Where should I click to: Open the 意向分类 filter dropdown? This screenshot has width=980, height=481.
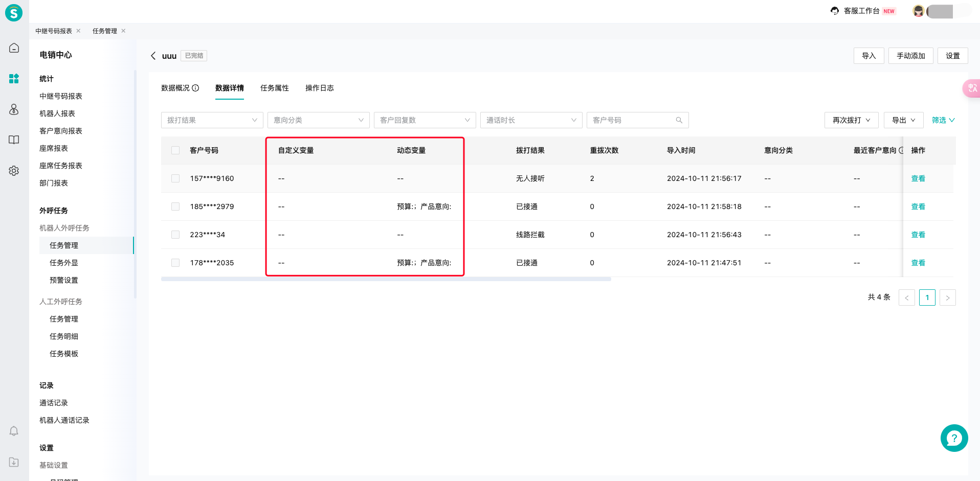pyautogui.click(x=319, y=120)
